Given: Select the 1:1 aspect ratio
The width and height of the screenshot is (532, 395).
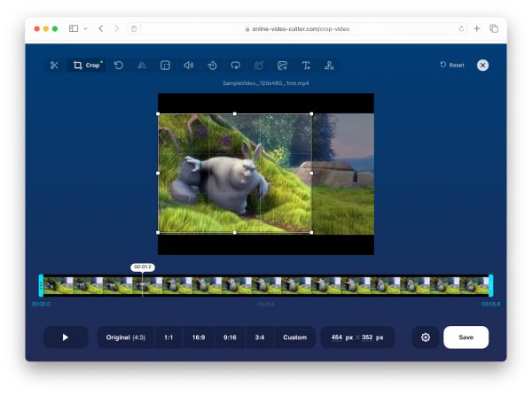Looking at the screenshot, I should [168, 337].
